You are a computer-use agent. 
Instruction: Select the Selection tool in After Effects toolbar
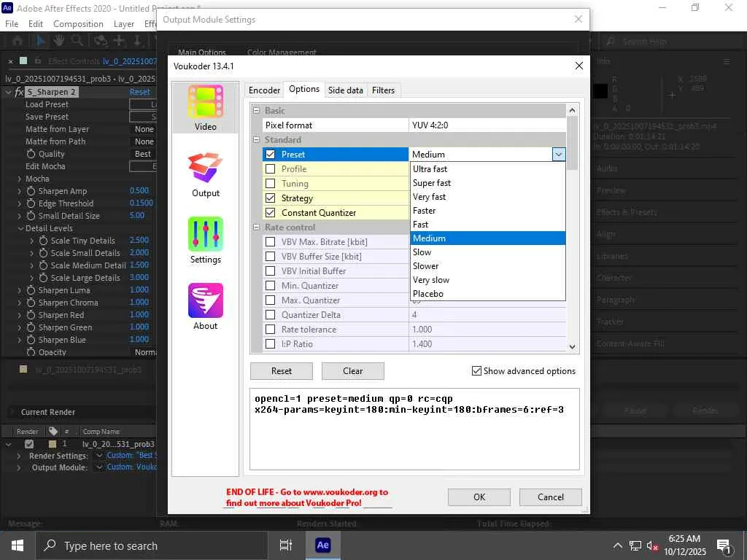coord(41,41)
